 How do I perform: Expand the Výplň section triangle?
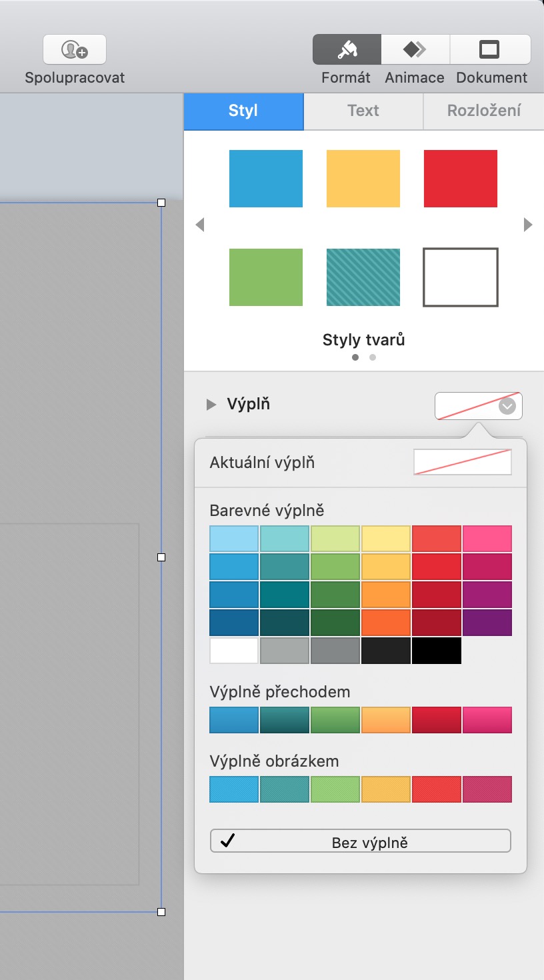(x=211, y=405)
